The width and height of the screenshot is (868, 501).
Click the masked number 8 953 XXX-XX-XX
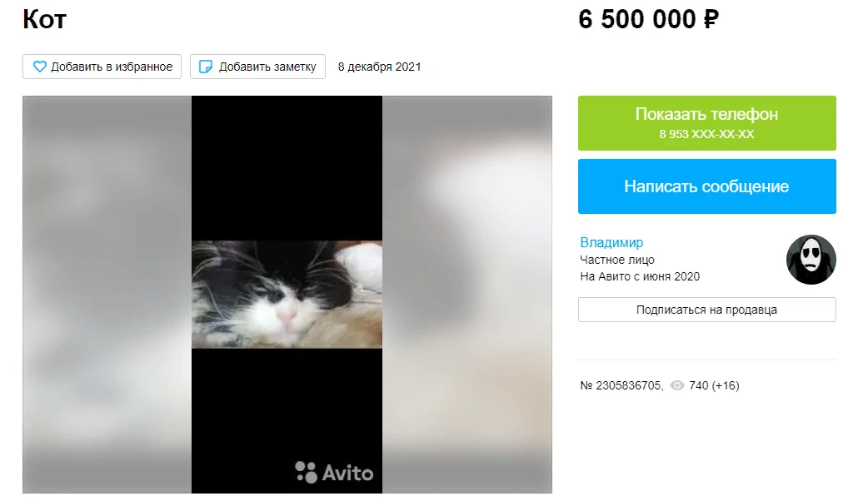point(707,134)
